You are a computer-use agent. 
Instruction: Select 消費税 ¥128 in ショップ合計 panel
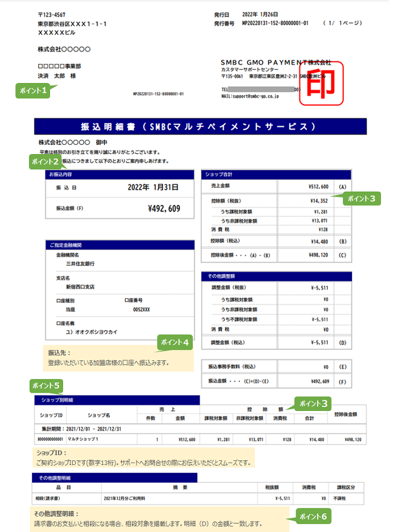(x=323, y=230)
